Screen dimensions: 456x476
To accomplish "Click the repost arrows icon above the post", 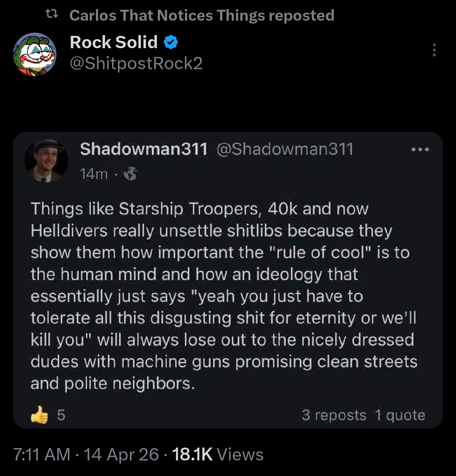I will click(x=52, y=14).
